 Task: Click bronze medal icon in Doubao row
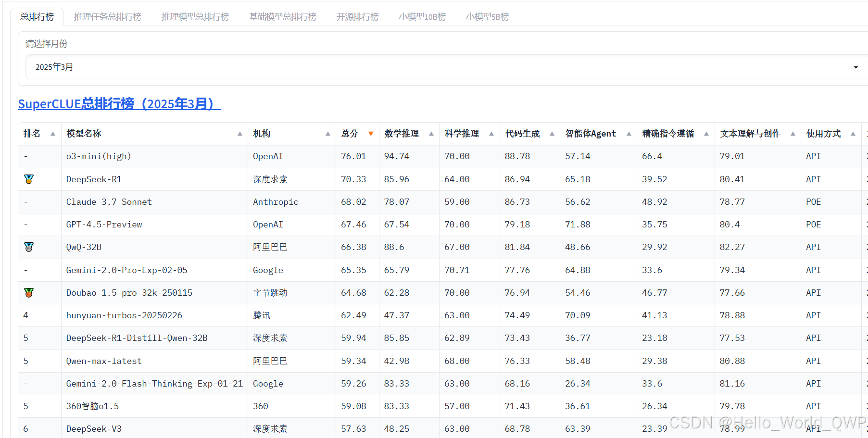coord(29,292)
